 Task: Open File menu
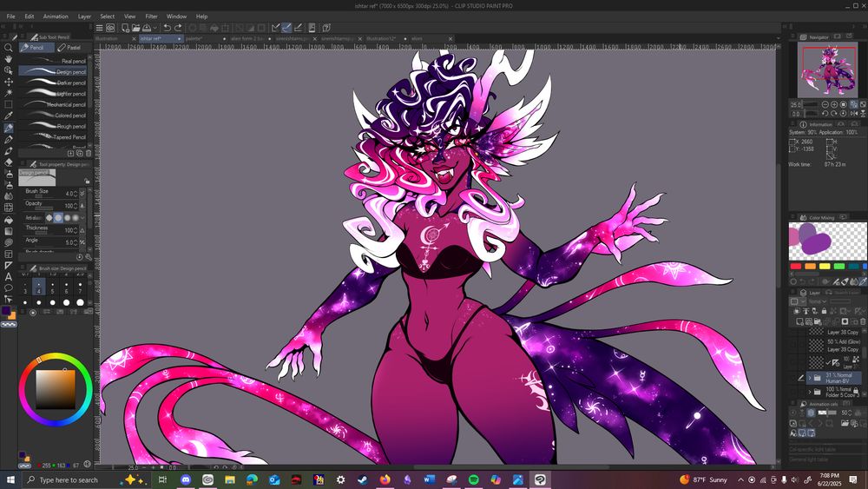10,16
